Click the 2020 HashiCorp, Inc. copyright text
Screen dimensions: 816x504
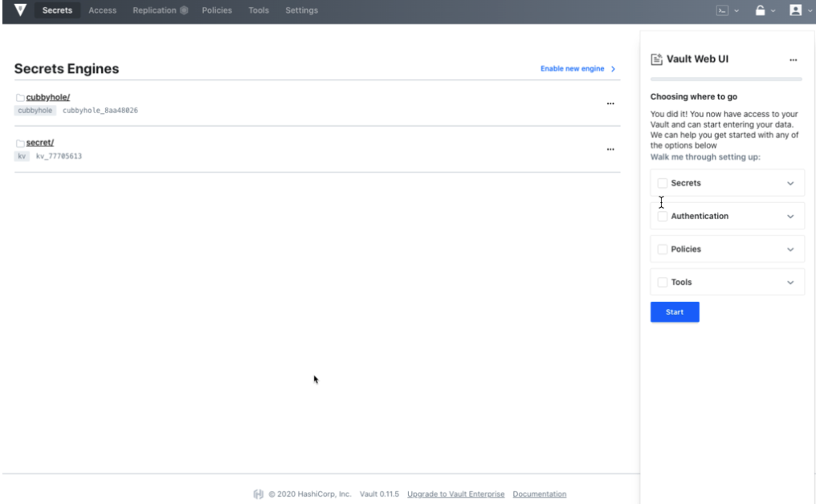coord(310,494)
